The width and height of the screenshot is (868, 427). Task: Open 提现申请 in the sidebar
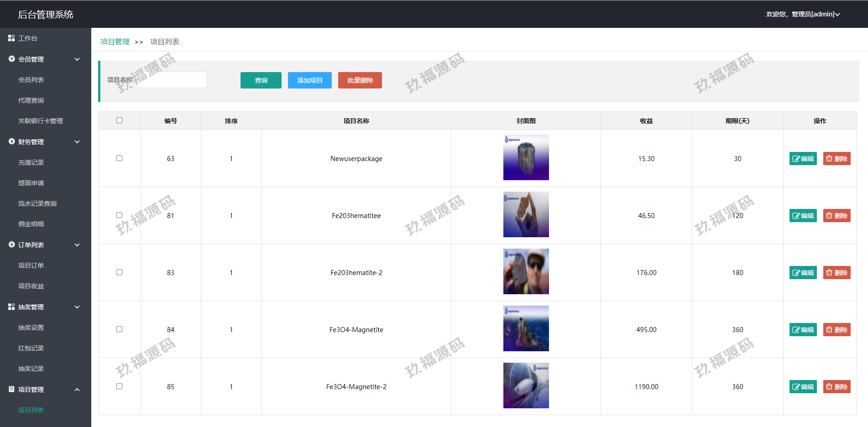coord(31,183)
